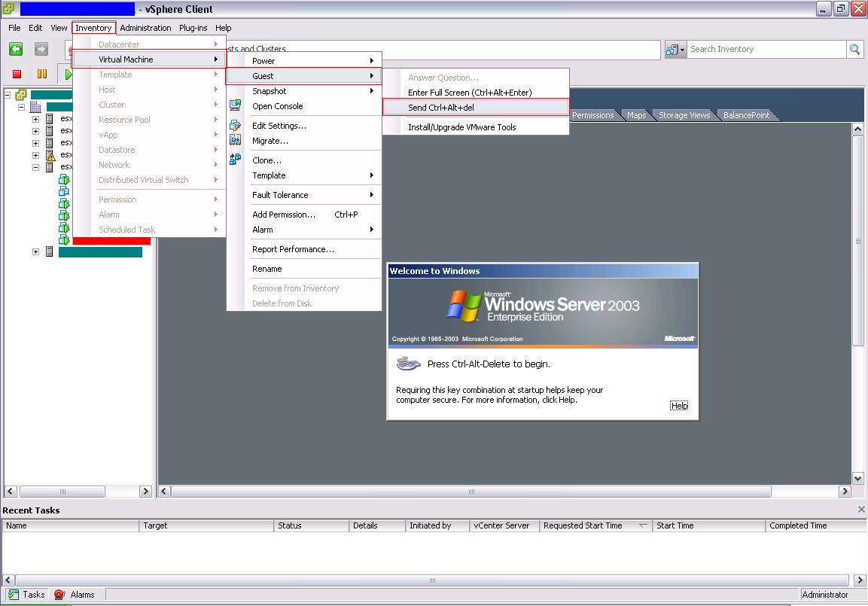Click the Alarms icon in status bar

tap(59, 595)
